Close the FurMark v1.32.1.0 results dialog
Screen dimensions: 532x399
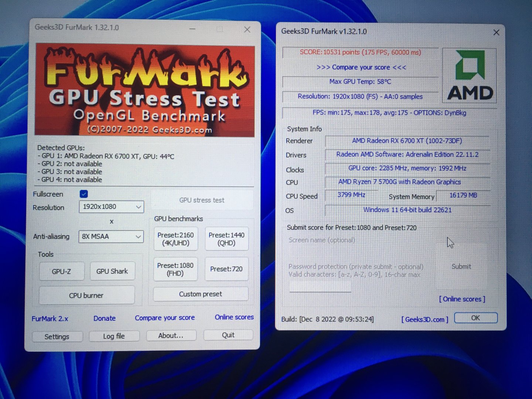tap(496, 33)
